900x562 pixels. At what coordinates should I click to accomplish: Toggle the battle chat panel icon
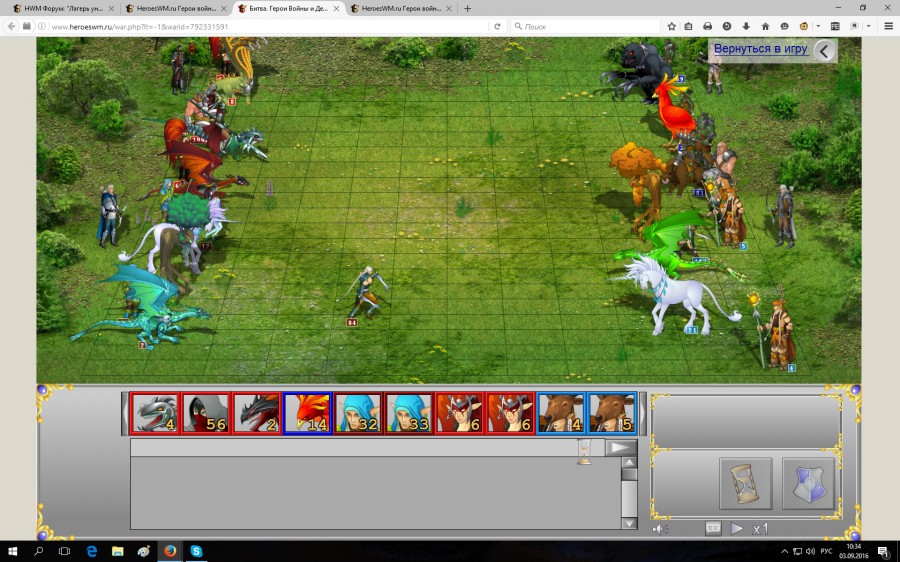(x=712, y=528)
